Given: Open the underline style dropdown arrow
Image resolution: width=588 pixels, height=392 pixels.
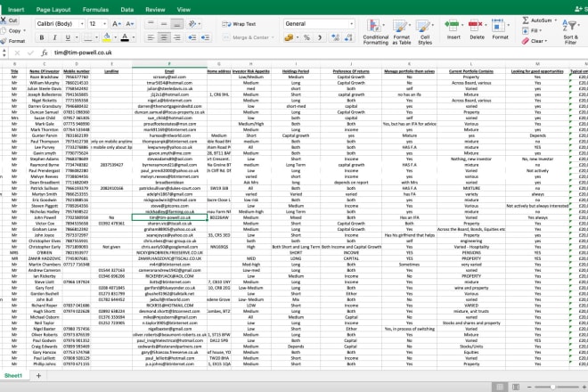Looking at the screenshot, I should click(77, 37).
